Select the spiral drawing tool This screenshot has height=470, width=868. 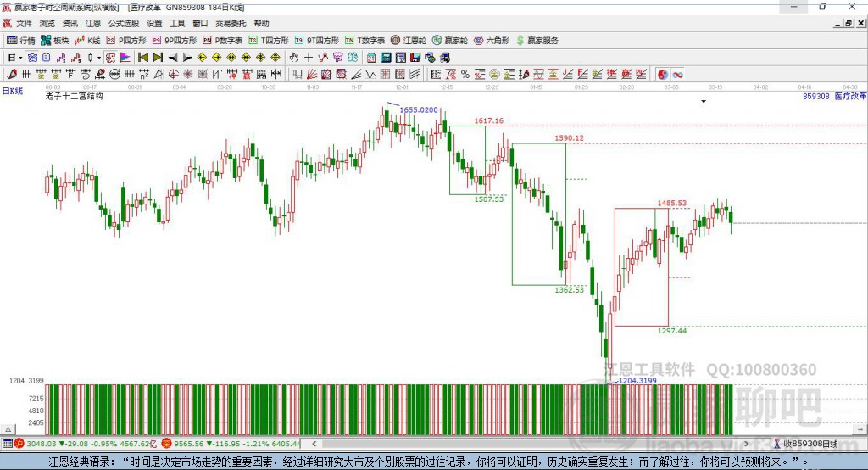pyautogui.click(x=86, y=75)
